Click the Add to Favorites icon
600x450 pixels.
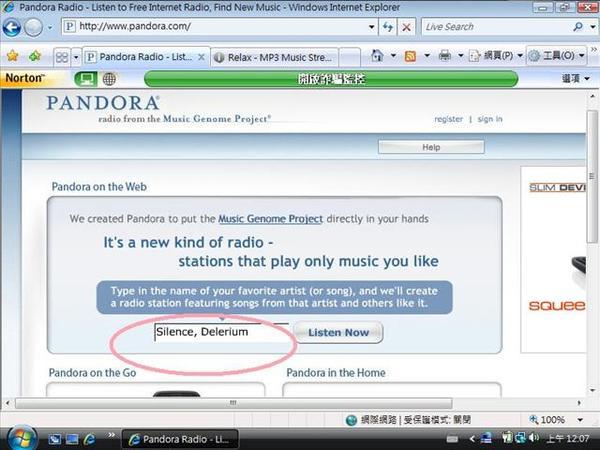coord(34,56)
